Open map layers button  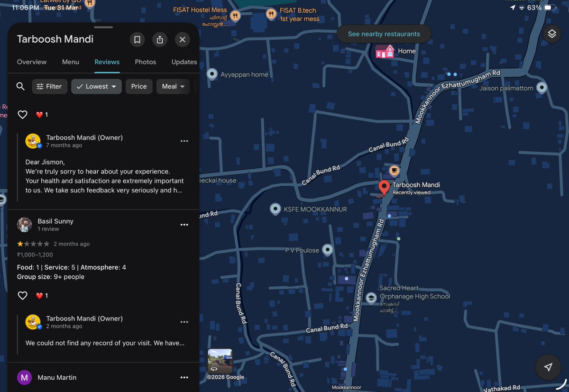coord(552,34)
